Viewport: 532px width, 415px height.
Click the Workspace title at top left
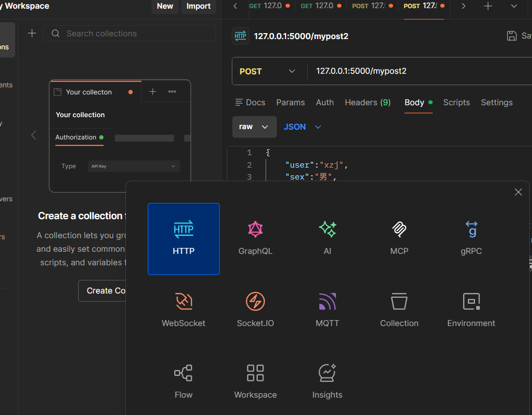coord(24,6)
